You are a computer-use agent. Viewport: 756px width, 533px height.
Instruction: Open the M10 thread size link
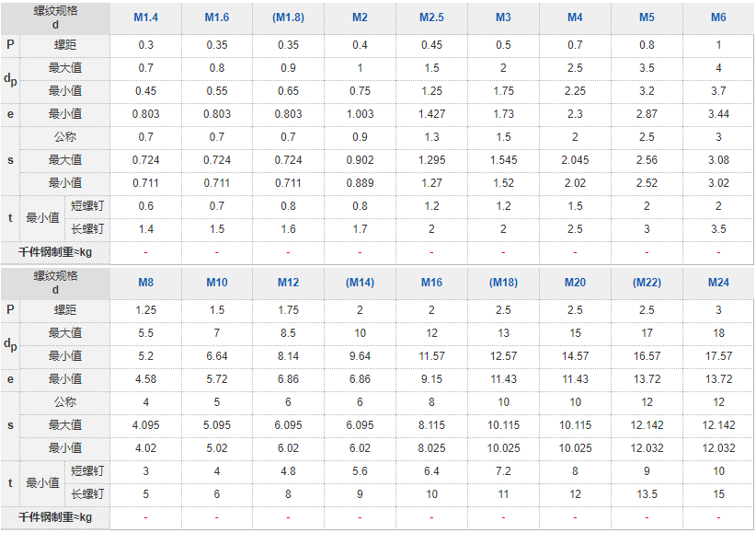217,283
